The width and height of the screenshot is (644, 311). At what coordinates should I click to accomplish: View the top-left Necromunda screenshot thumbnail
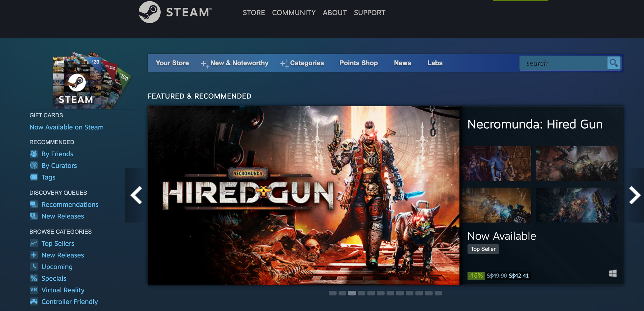(x=496, y=163)
